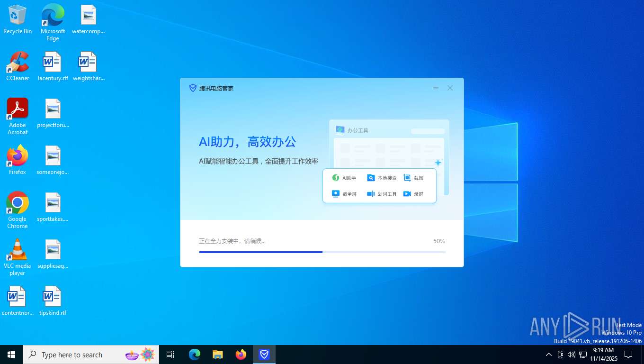Viewport: 644px width, 364px height.
Task: Click the 截图 screenshot icon in installer
Action: 407,178
